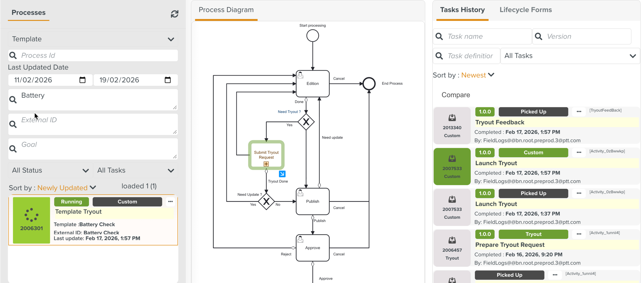644x283 pixels.
Task: Expand the Template dropdown
Action: click(171, 39)
